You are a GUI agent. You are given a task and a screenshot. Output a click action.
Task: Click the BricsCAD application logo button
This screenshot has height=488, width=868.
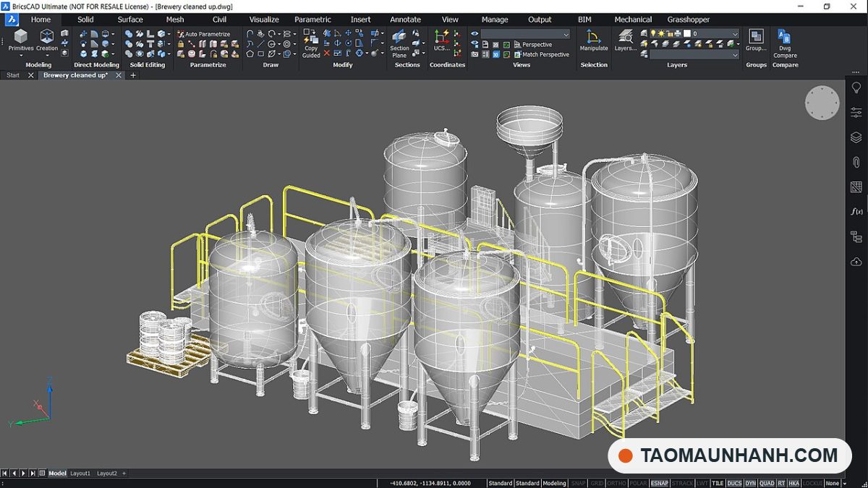point(12,20)
